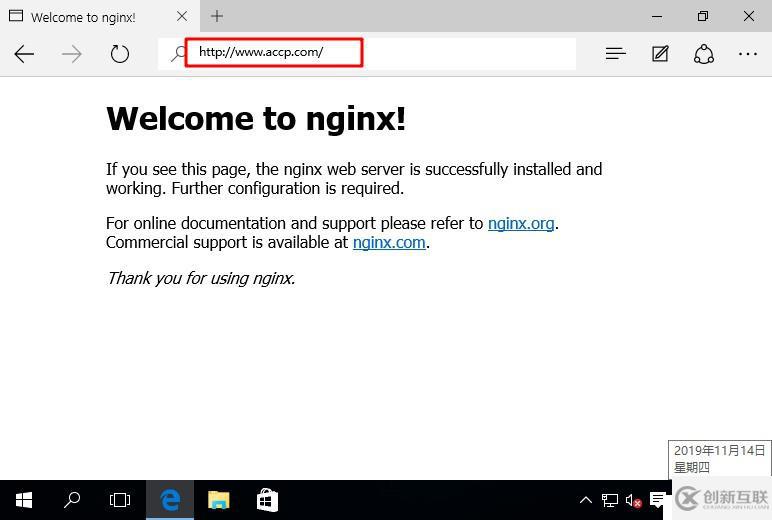Open File Explorer from the taskbar
This screenshot has height=520, width=772.
tap(218, 500)
